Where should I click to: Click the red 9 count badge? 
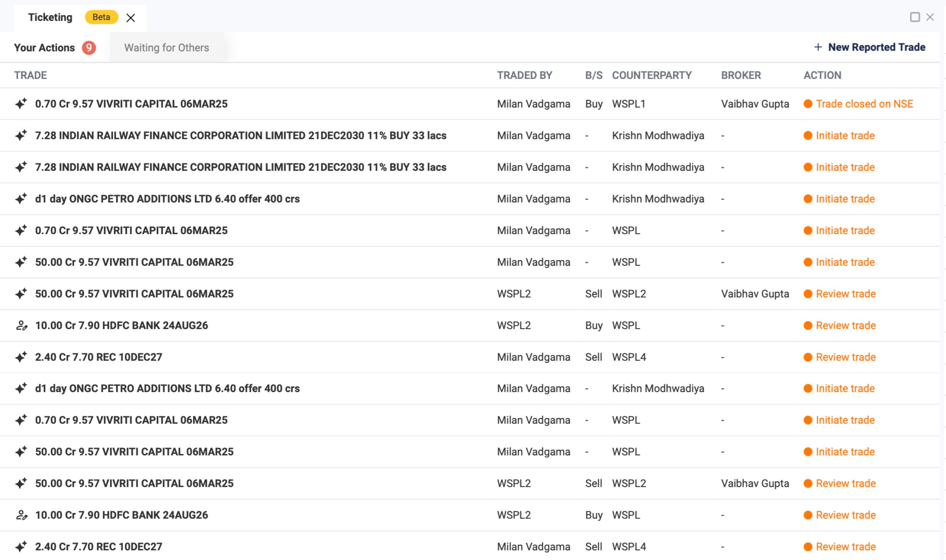(x=89, y=48)
